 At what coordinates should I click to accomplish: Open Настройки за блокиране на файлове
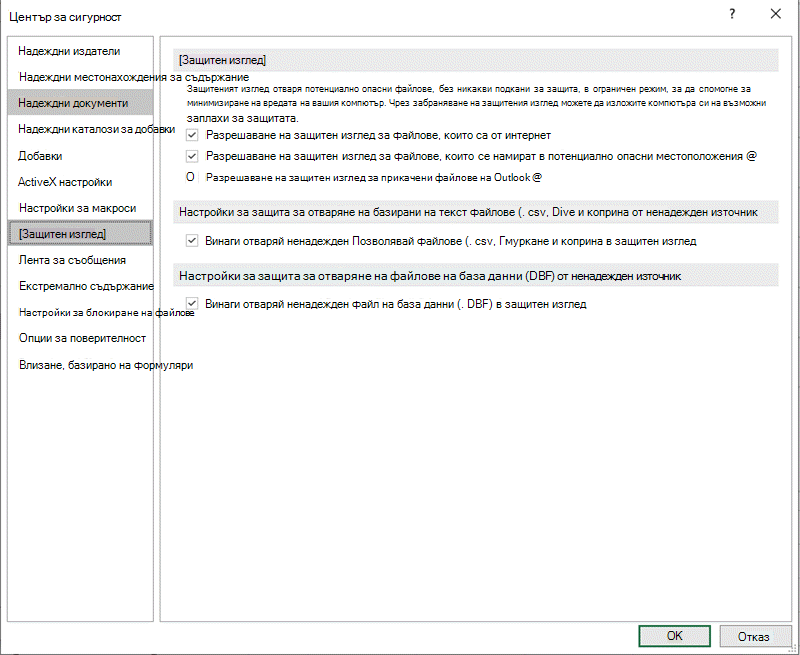click(x=107, y=312)
